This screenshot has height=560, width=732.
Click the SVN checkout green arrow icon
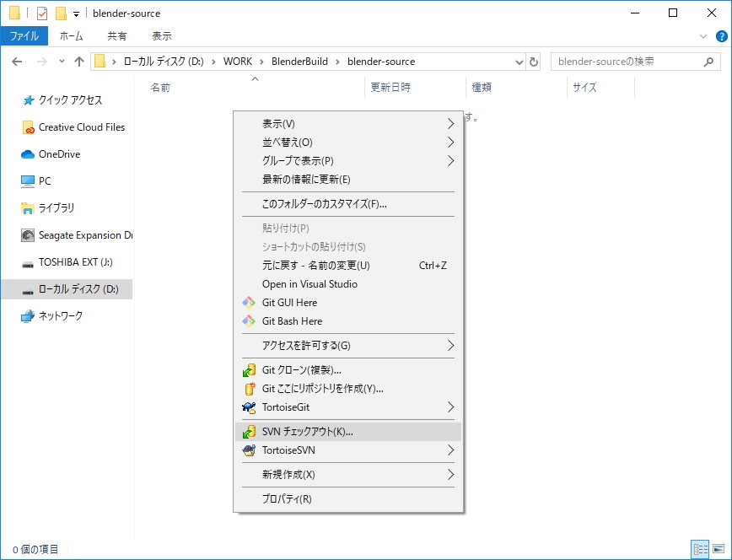(249, 432)
